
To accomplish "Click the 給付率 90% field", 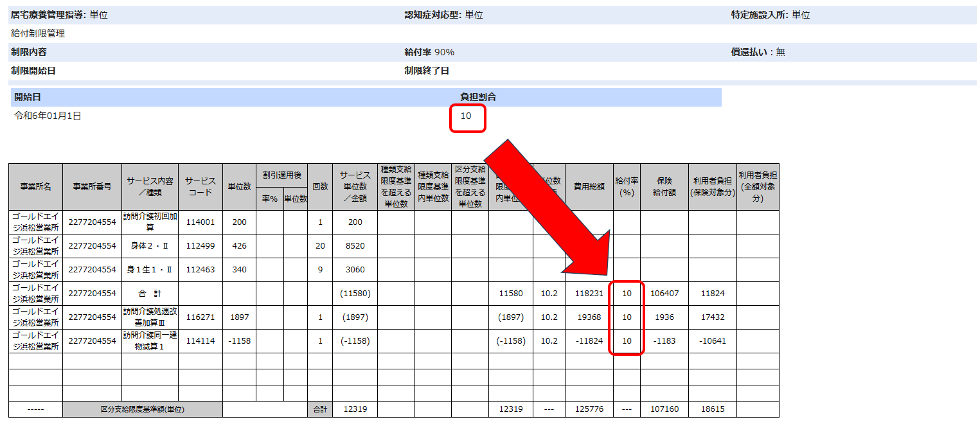I will pyautogui.click(x=429, y=52).
